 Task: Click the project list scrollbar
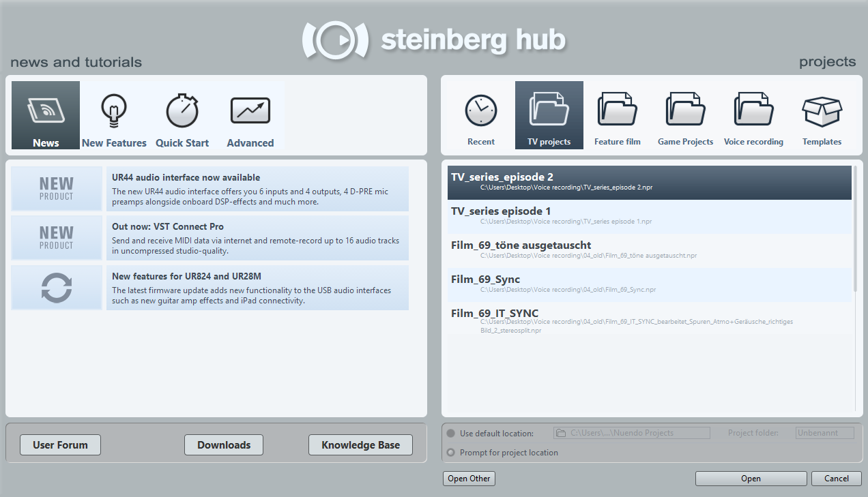(856, 228)
